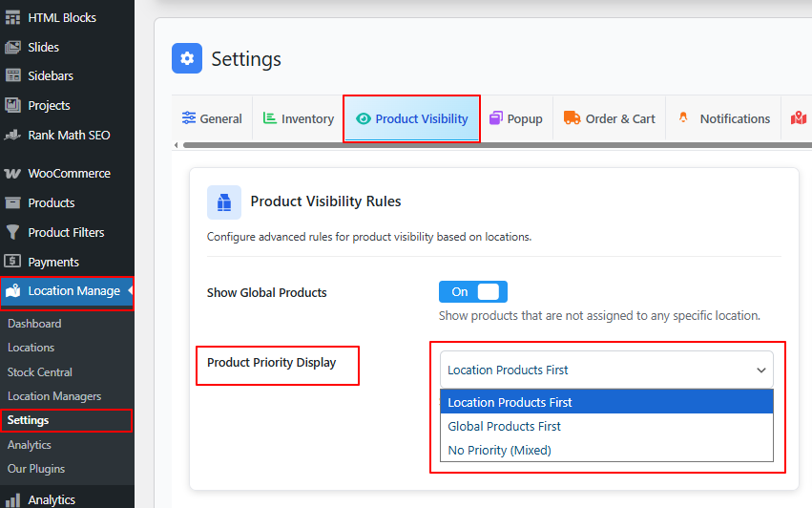Open Location Managers submenu link

(54, 396)
